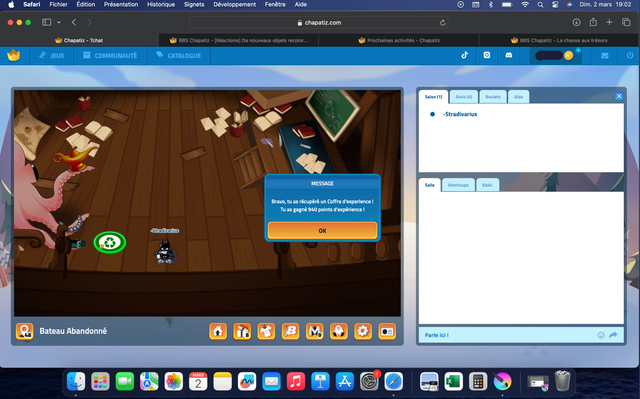Viewport: 640px width, 399px height.
Task: Open the Control Center icon in menu bar
Action: [555, 4]
